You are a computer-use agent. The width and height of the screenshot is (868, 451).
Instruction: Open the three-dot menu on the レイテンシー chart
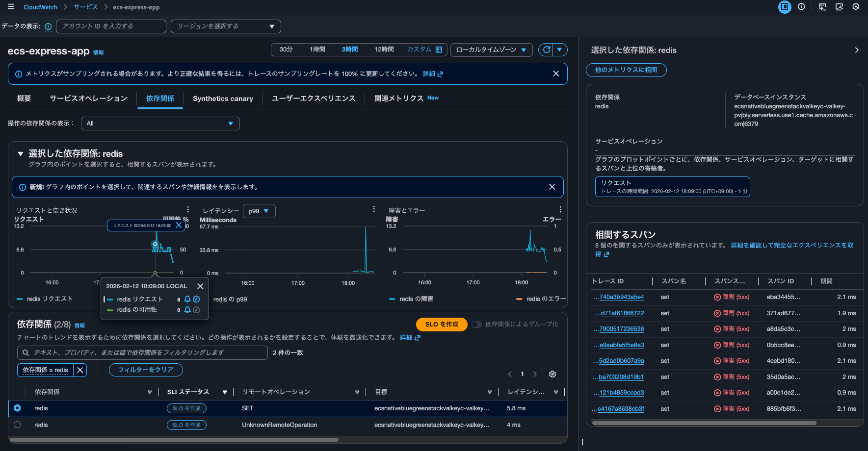[374, 209]
